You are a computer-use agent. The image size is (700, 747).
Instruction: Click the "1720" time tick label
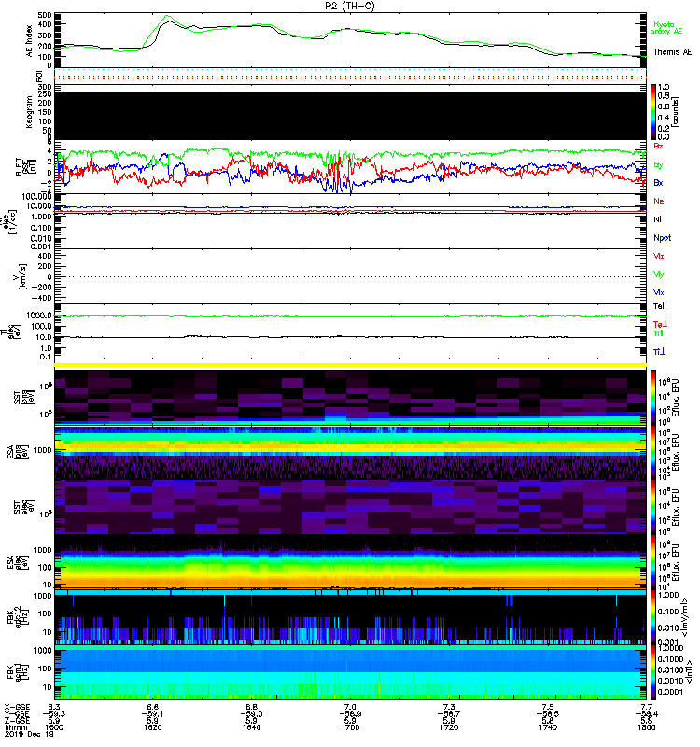click(x=449, y=727)
